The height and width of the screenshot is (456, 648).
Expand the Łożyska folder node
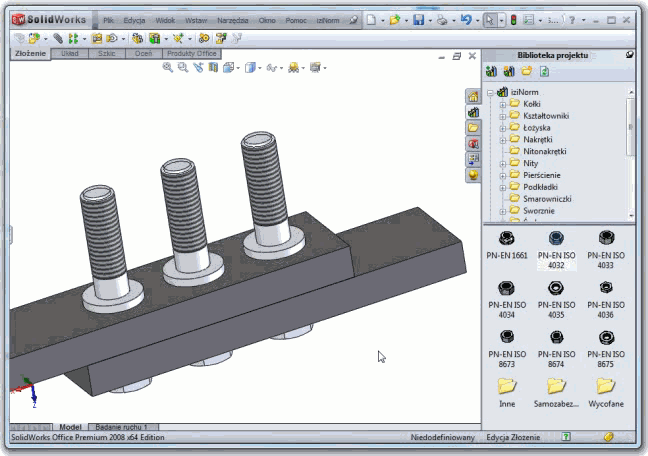click(x=503, y=129)
